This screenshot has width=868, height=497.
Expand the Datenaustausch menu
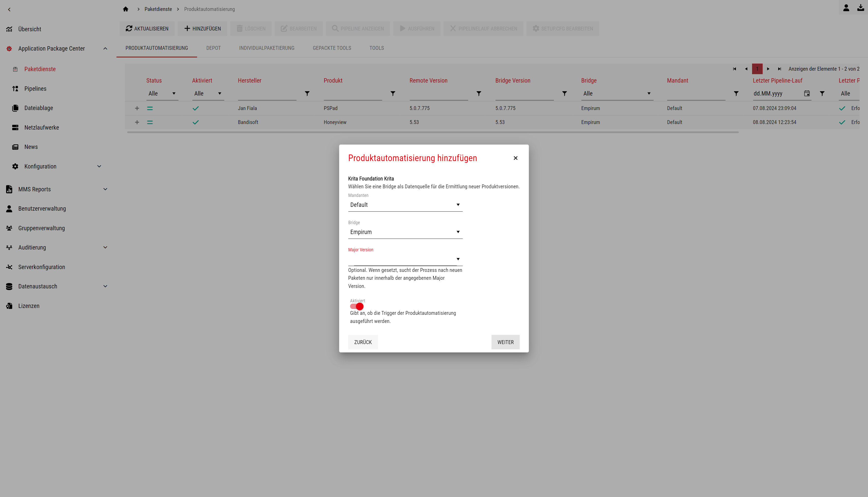click(x=105, y=286)
